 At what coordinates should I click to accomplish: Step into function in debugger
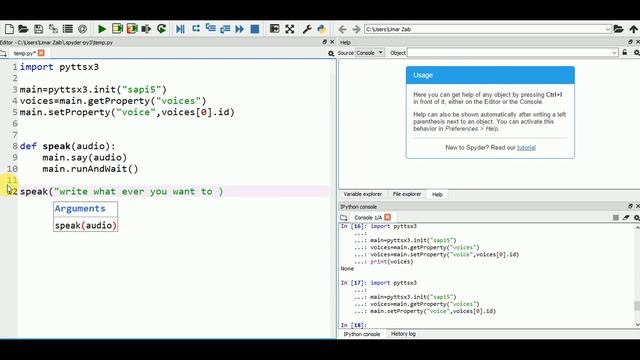click(x=211, y=29)
